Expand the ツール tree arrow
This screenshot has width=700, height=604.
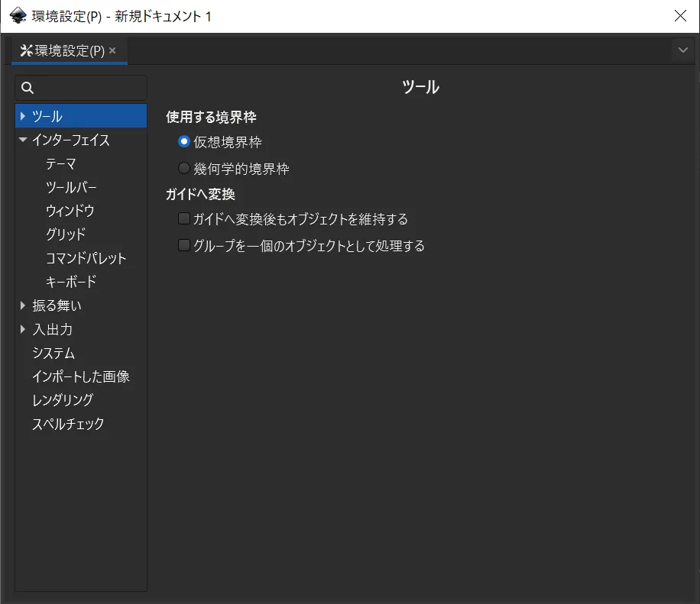pyautogui.click(x=23, y=116)
